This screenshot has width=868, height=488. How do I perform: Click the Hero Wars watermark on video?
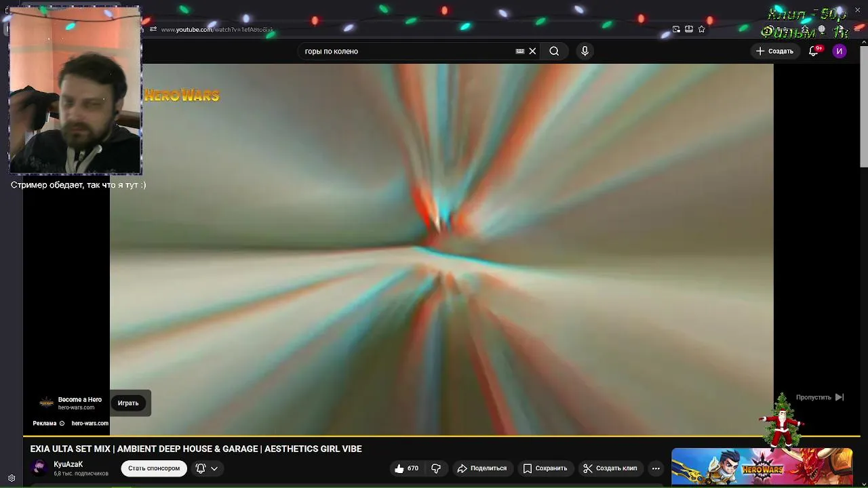tap(182, 96)
